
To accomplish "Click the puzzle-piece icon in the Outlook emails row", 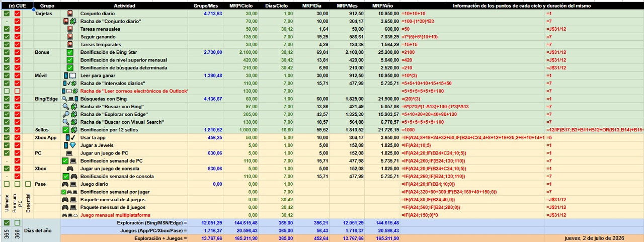I will pos(75,91).
